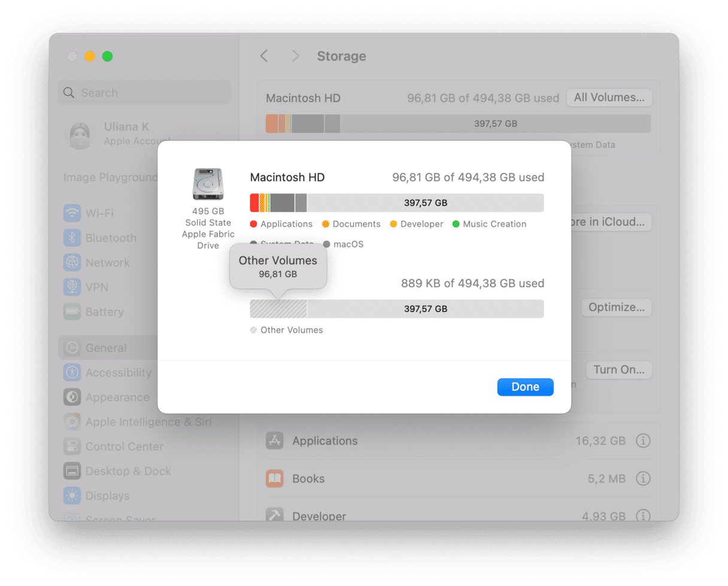The height and width of the screenshot is (586, 728).
Task: Click the search magnifier icon
Action: [x=69, y=93]
